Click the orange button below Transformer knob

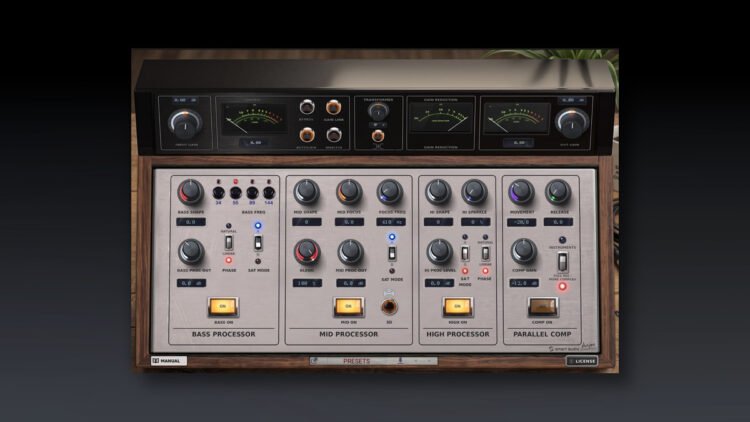coord(378,136)
